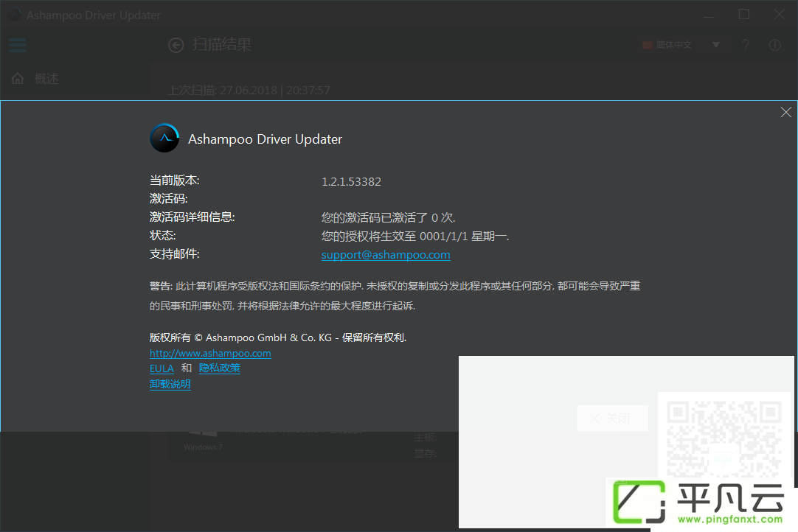The height and width of the screenshot is (532, 798).
Task: Click the question mark help icon
Action: pos(746,45)
